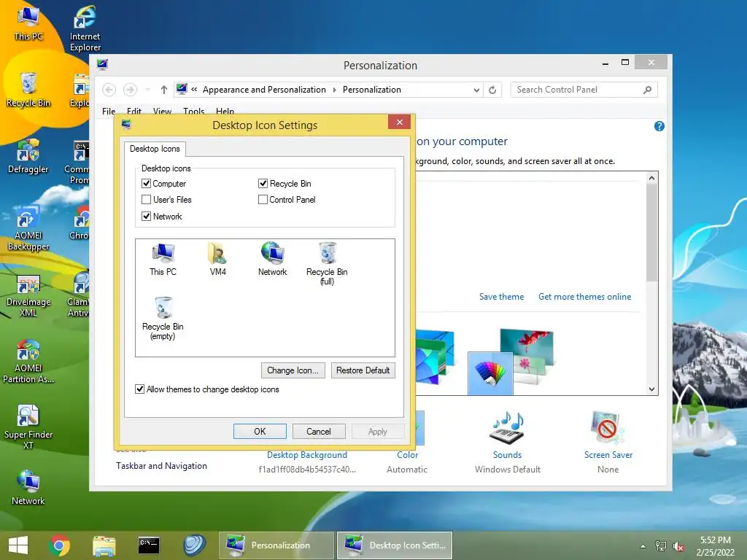Select the Desktop Icons tab

pos(155,149)
